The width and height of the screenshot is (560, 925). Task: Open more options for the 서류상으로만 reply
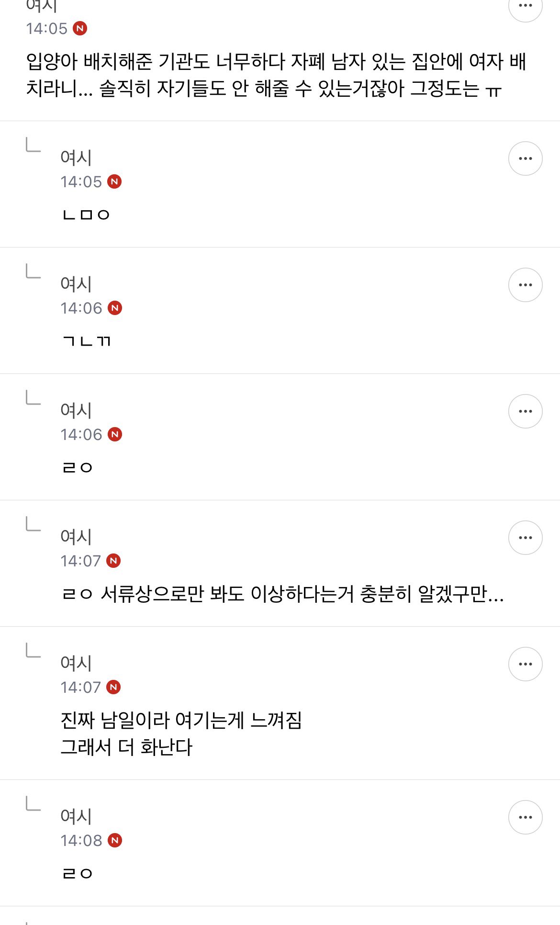point(525,538)
